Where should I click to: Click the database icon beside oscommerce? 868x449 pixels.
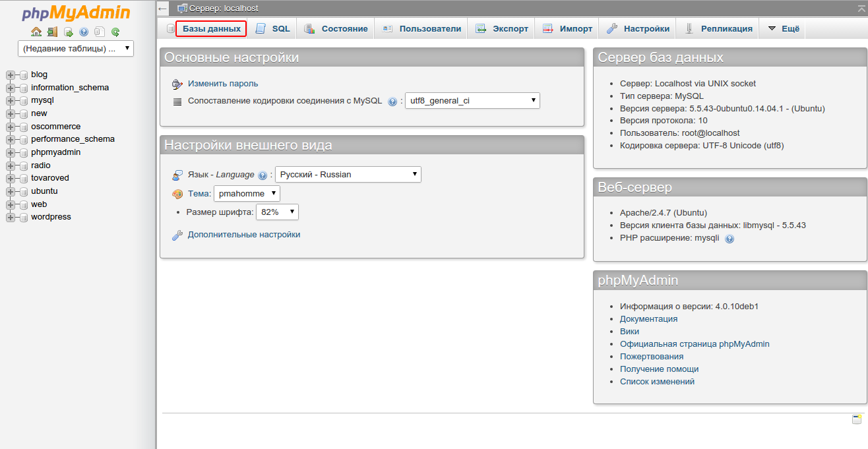point(24,127)
